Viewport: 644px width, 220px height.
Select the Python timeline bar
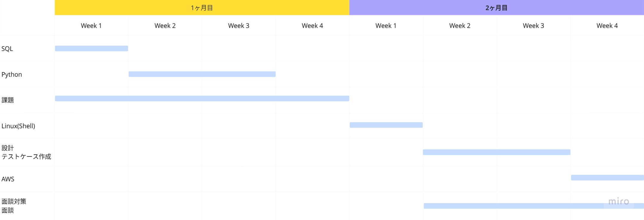[202, 74]
